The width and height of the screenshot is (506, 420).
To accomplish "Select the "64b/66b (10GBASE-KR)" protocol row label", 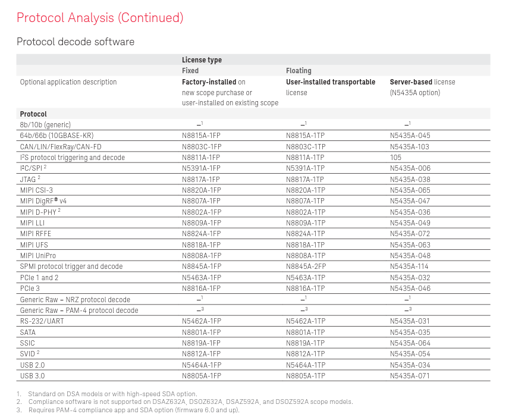I will point(56,136).
